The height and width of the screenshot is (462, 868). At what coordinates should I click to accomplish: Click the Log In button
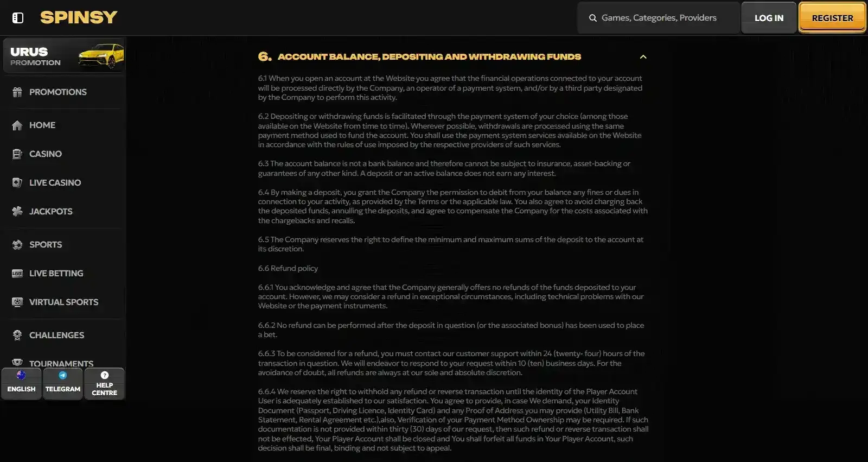point(769,18)
